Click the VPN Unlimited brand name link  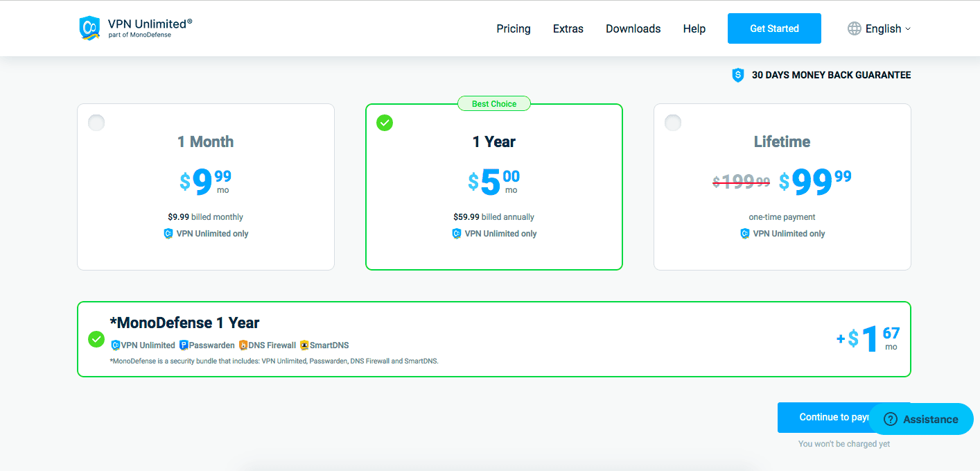(x=150, y=24)
